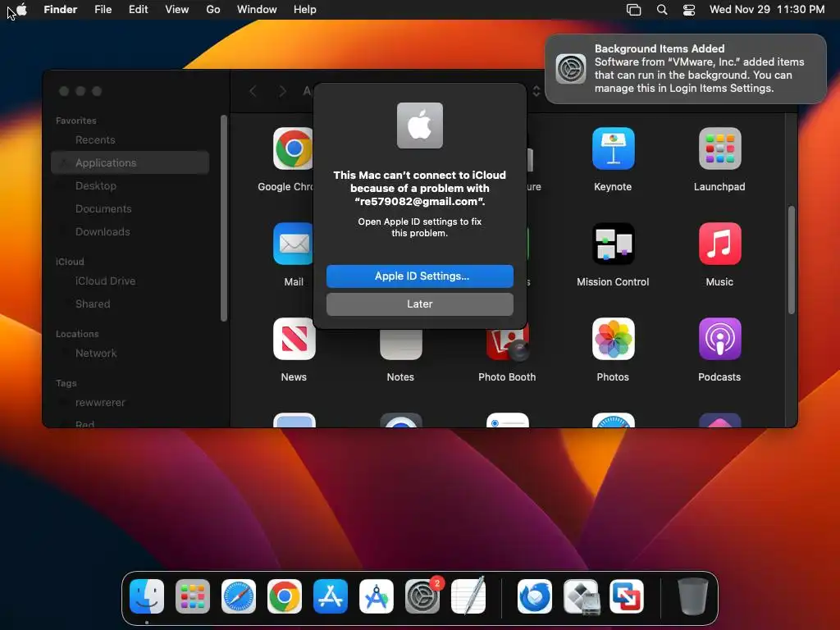The image size is (840, 630).
Task: Open Boot Camp Assistant from the Dock
Action: pyautogui.click(x=581, y=596)
